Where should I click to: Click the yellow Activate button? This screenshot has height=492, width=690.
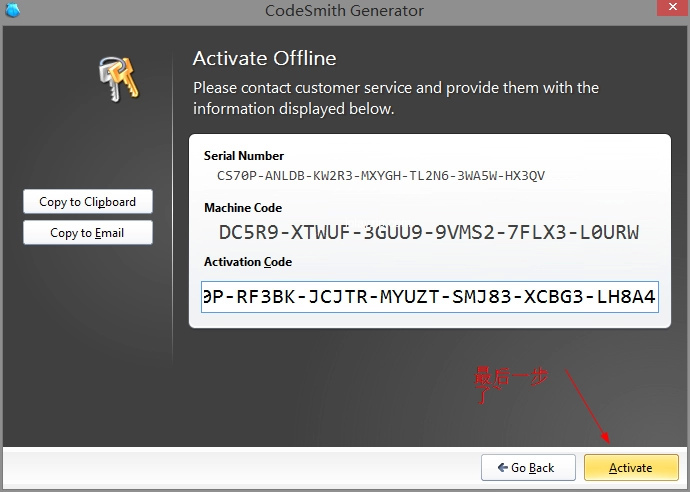point(631,467)
